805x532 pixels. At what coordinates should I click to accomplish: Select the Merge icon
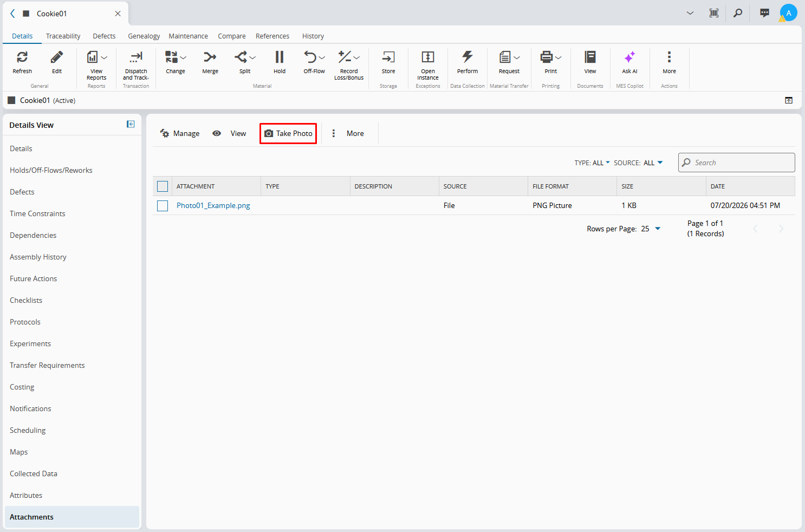coord(210,57)
